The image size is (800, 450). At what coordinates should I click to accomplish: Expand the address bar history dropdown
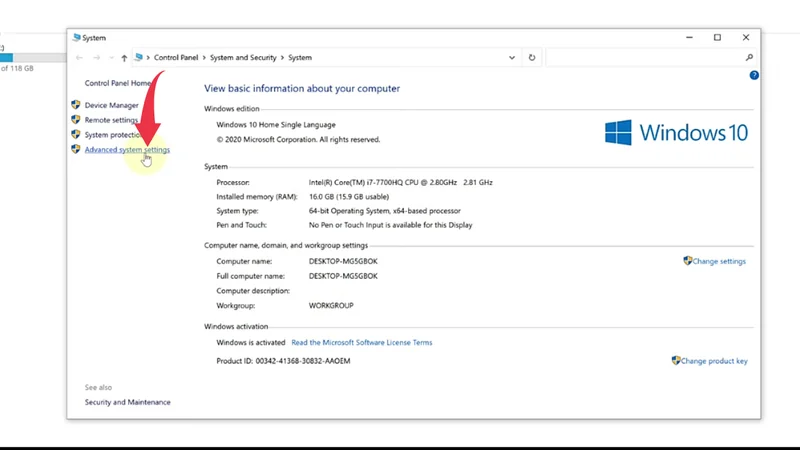click(x=512, y=58)
